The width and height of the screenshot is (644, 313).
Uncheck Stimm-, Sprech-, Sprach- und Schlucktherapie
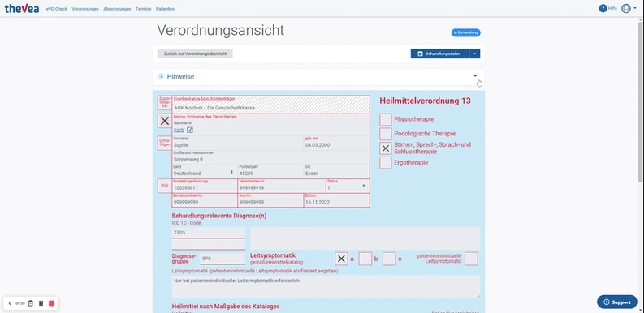(x=385, y=148)
